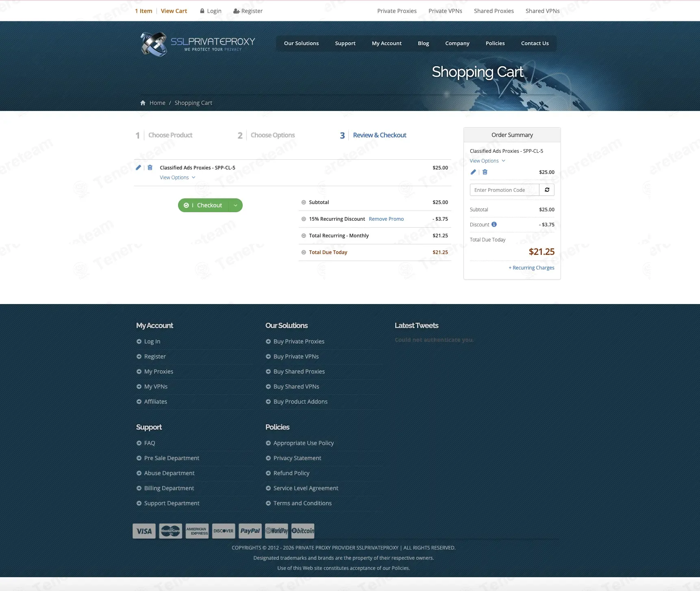Click the Home breadcrumb house icon

tap(143, 103)
